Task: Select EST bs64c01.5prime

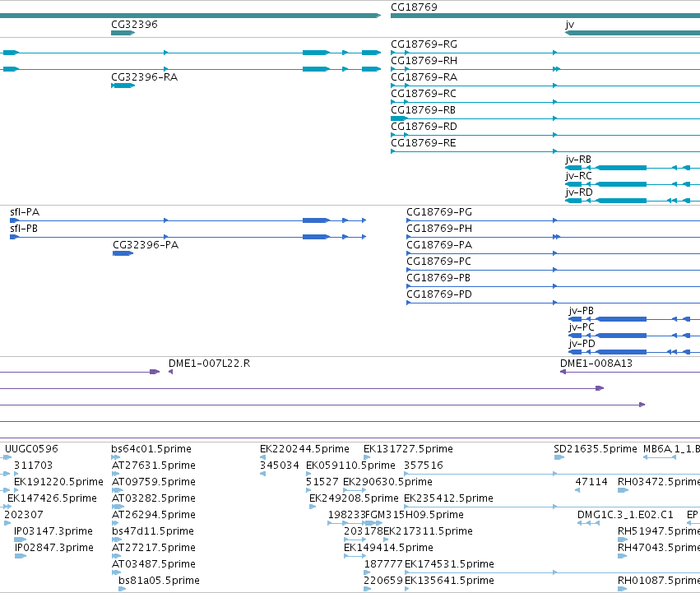Action: click(x=151, y=449)
